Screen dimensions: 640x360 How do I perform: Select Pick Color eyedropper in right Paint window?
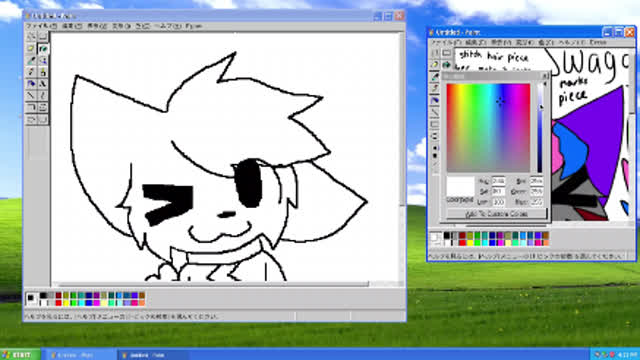435,77
